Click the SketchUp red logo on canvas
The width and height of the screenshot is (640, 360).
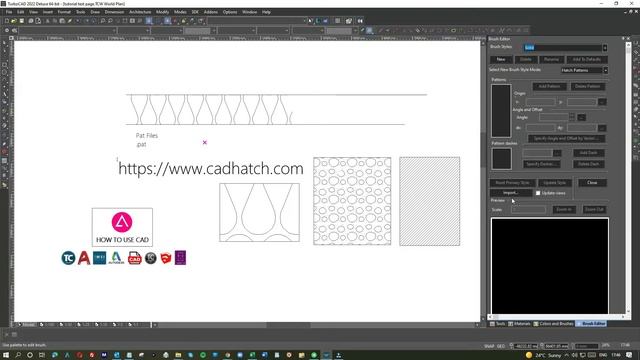[x=165, y=258]
